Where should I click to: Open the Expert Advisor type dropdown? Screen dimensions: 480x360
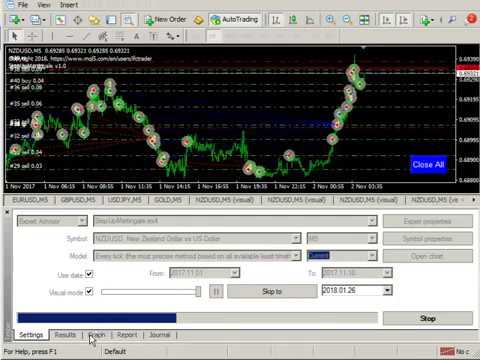coord(82,221)
